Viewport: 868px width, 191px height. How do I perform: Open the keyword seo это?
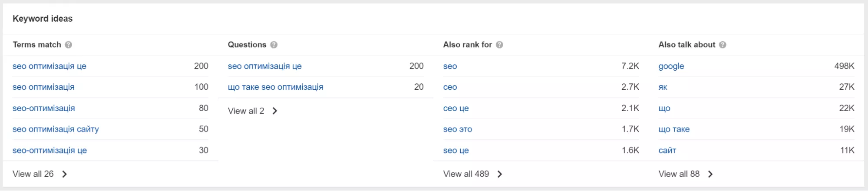click(x=457, y=129)
